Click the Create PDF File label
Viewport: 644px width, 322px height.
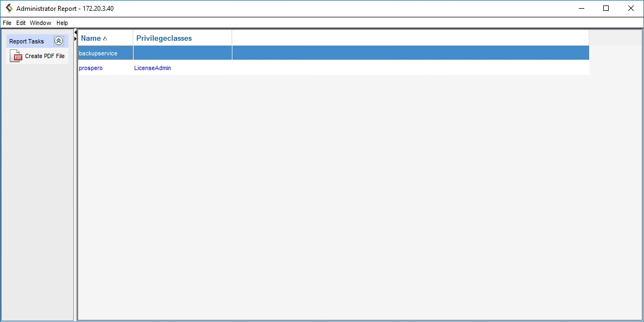pyautogui.click(x=45, y=56)
